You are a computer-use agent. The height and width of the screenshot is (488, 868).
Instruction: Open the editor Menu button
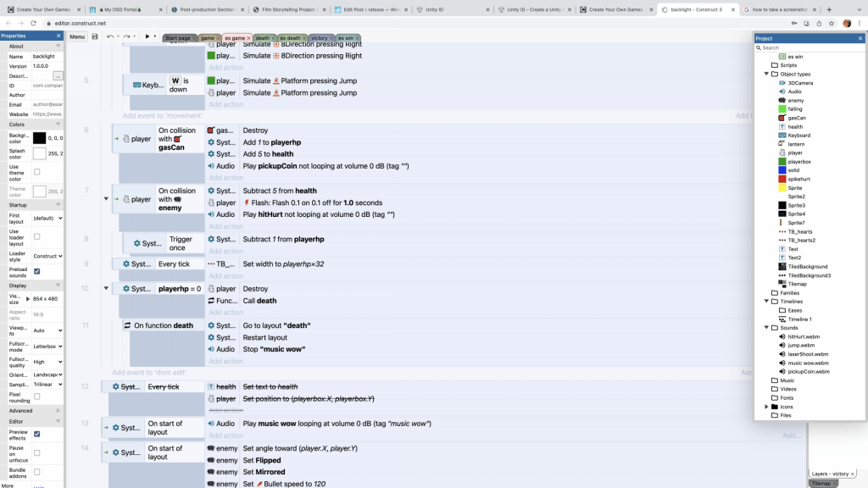(77, 36)
